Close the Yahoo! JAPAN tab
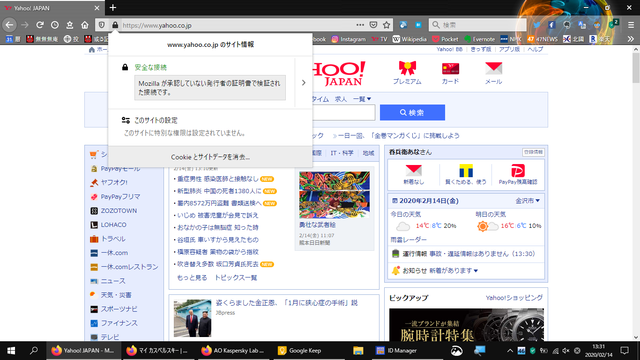The width and height of the screenshot is (640, 360). click(x=97, y=8)
